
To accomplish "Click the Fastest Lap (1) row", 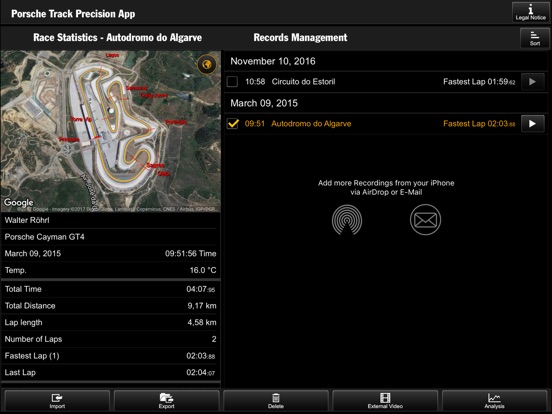I will click(111, 356).
